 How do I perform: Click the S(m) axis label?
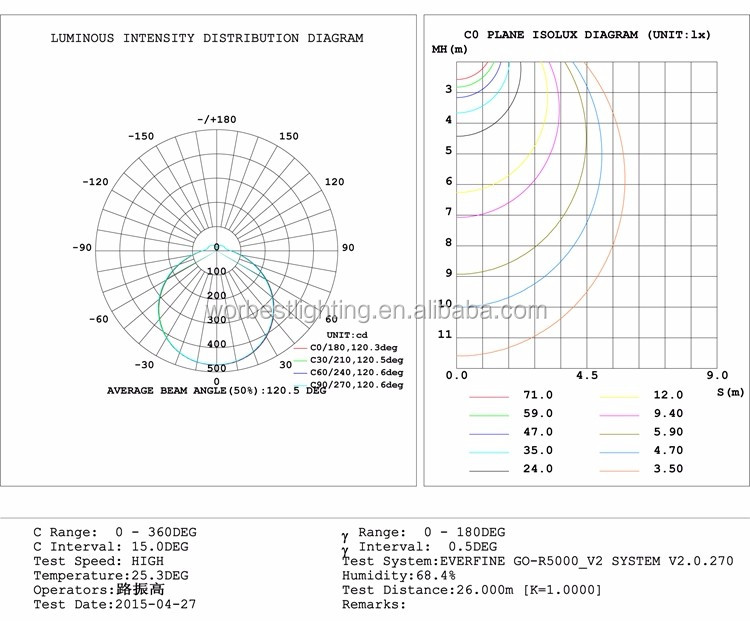(x=730, y=392)
